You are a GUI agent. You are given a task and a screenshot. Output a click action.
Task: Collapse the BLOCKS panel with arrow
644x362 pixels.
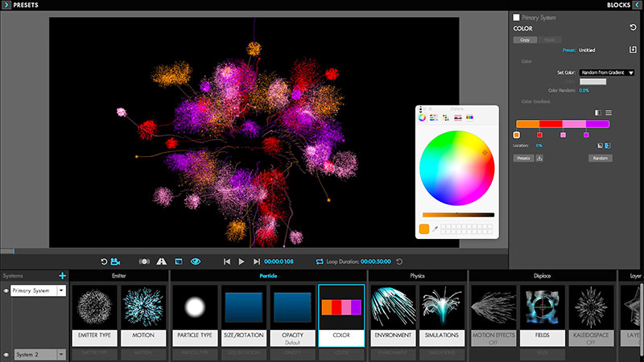[637, 5]
